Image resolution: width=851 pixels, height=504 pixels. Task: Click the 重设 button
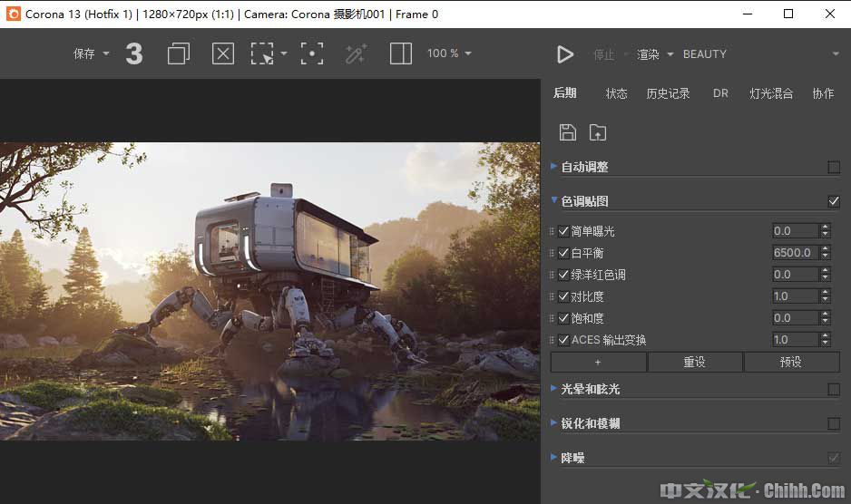click(x=694, y=362)
